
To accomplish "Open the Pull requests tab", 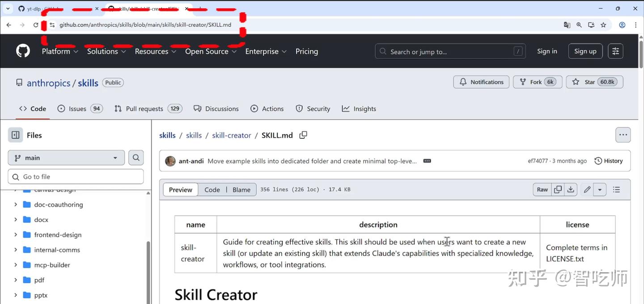I will [148, 109].
